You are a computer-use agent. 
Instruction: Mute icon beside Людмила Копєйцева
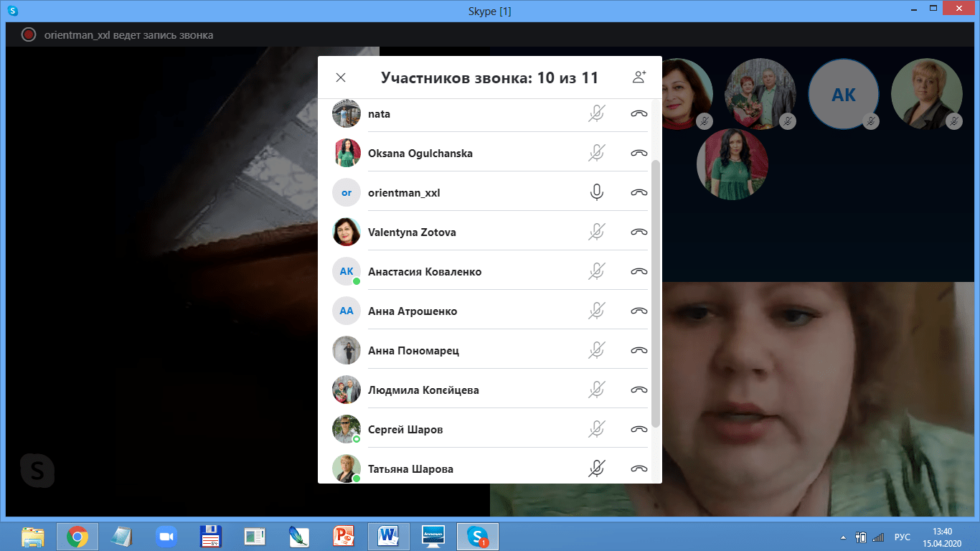click(596, 390)
